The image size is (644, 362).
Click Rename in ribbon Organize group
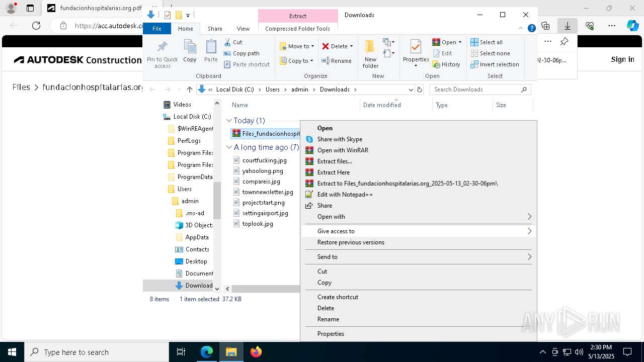[337, 61]
